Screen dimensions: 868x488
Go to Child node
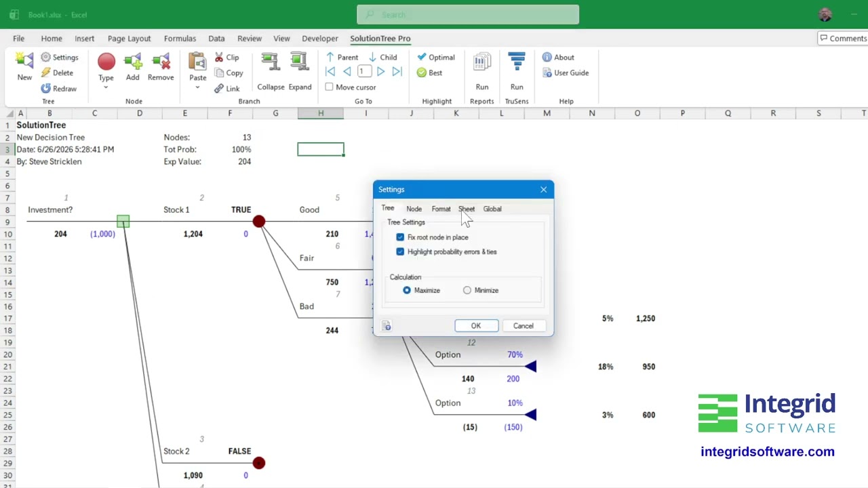tap(383, 58)
